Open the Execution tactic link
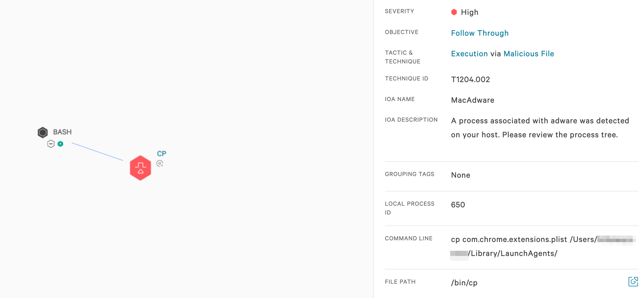 point(469,54)
